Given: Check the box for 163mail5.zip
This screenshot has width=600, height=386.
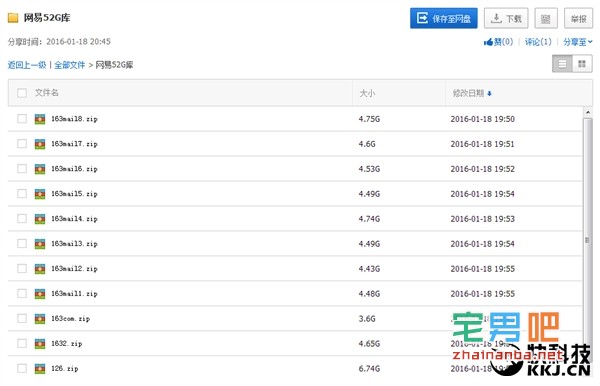Looking at the screenshot, I should pos(22,194).
